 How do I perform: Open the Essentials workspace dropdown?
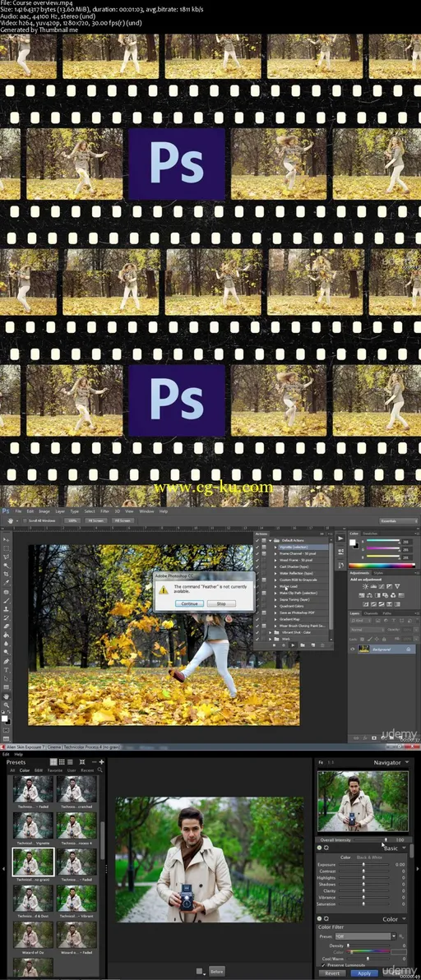pos(399,520)
